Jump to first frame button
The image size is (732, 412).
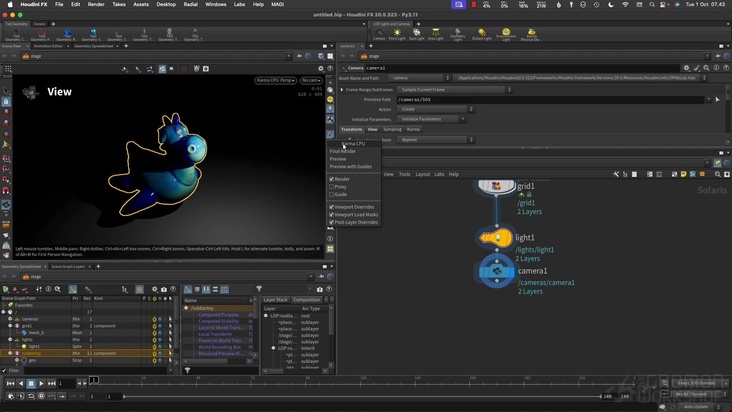tap(10, 384)
